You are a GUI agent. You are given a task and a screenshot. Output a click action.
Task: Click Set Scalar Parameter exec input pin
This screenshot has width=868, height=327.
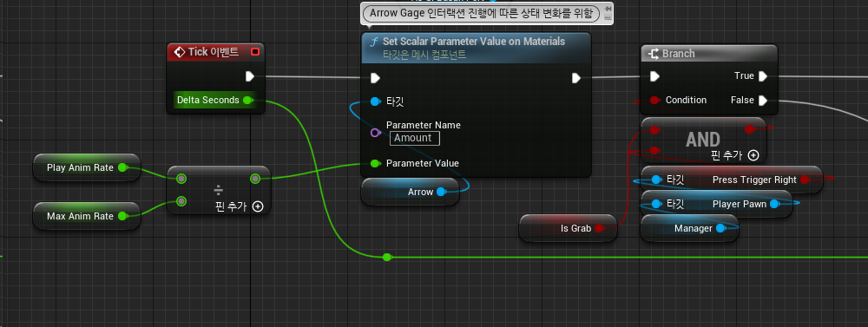(x=375, y=78)
